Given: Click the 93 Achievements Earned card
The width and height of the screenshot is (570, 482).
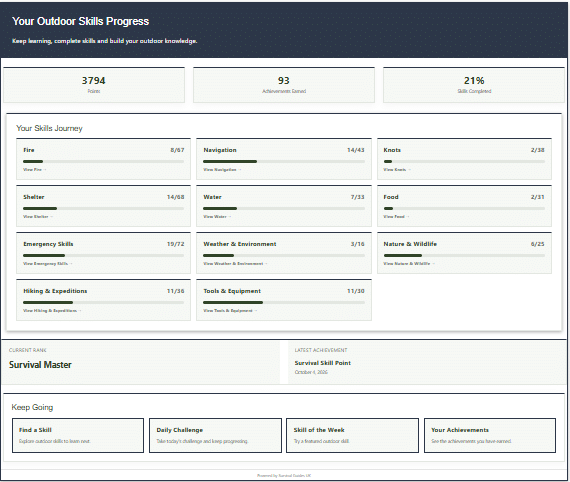Looking at the screenshot, I should click(x=284, y=85).
